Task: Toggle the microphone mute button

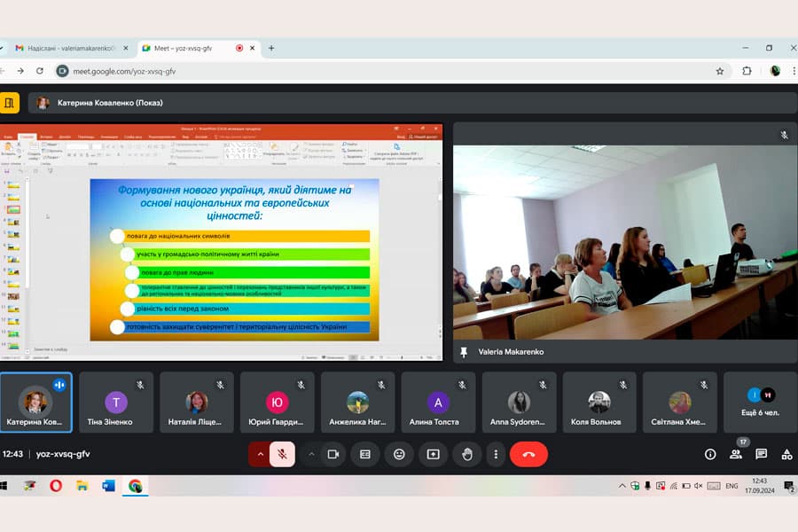Action: coord(283,454)
